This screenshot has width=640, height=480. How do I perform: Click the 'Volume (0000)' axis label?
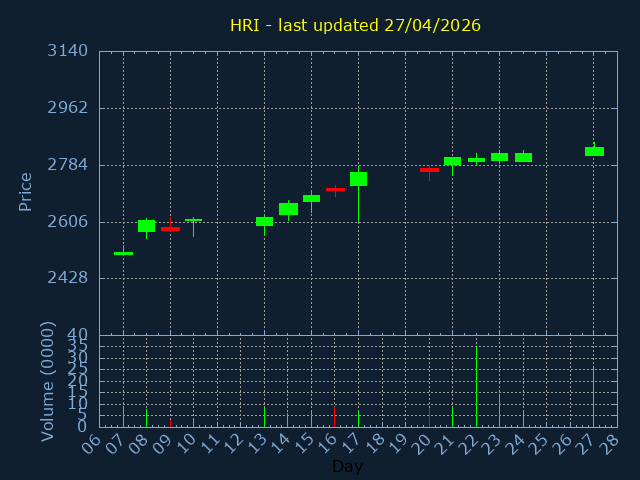click(x=47, y=381)
